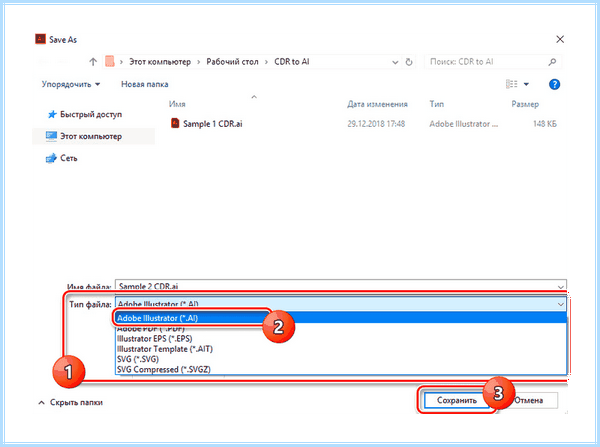Click the modification date '29.12.2018 17:48'
Image resolution: width=600 pixels, height=447 pixels.
click(376, 124)
